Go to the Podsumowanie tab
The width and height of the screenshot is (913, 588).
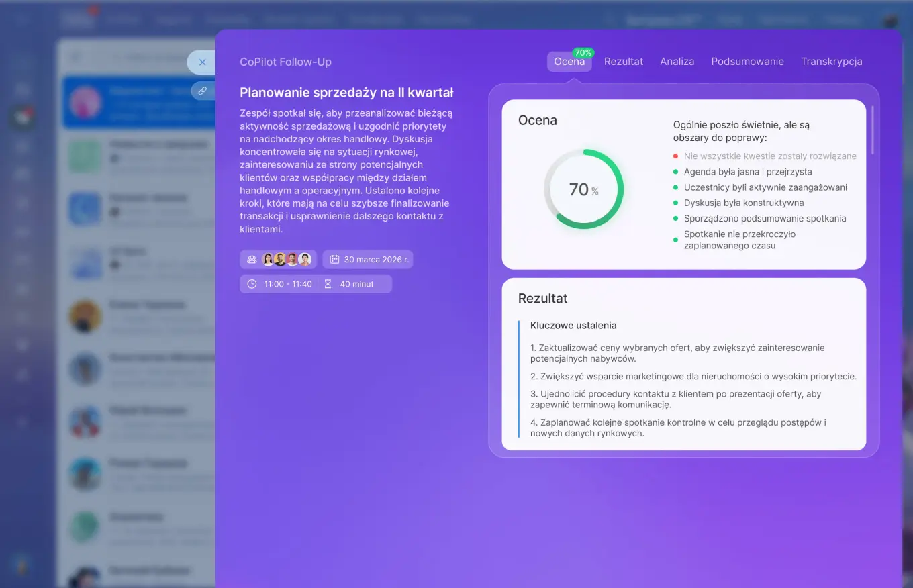747,62
